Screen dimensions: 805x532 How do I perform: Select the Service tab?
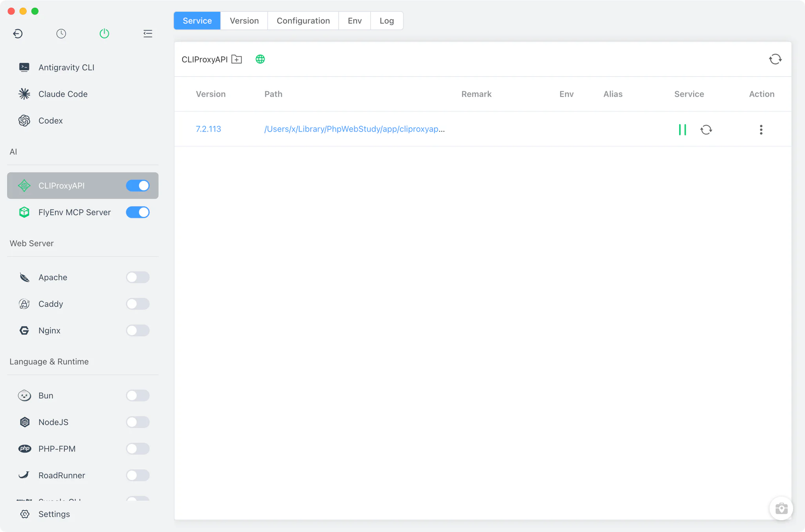tap(197, 20)
